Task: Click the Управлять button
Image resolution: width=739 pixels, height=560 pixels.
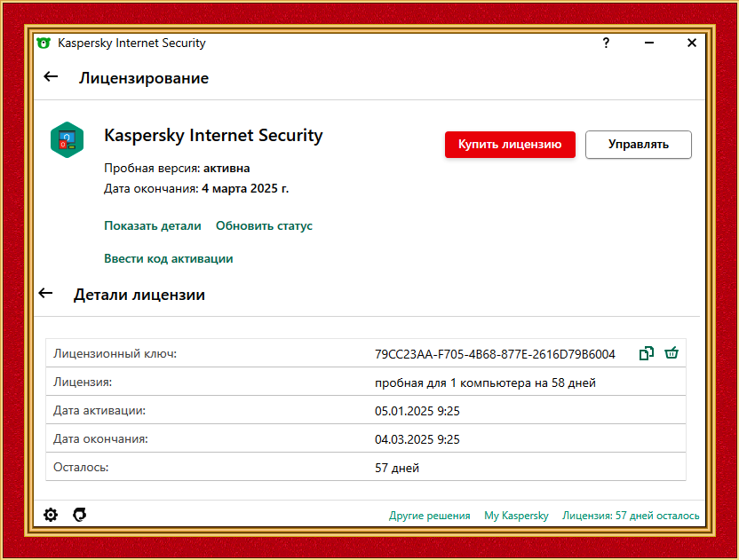Action: [638, 145]
